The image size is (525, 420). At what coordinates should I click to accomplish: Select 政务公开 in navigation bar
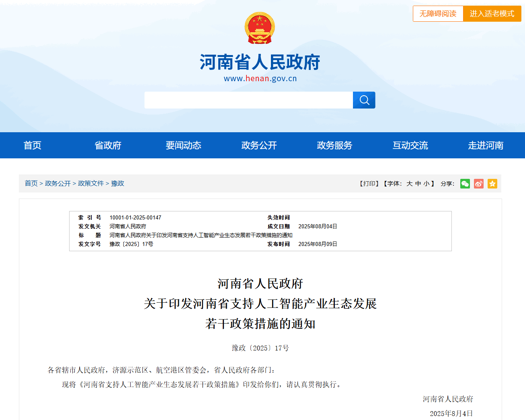[x=259, y=145]
